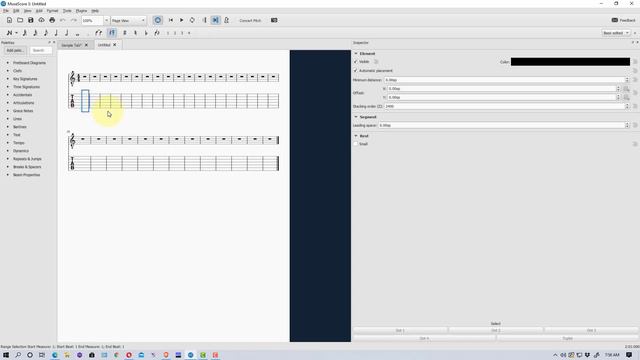Click the Minimum distance input field

505,80
